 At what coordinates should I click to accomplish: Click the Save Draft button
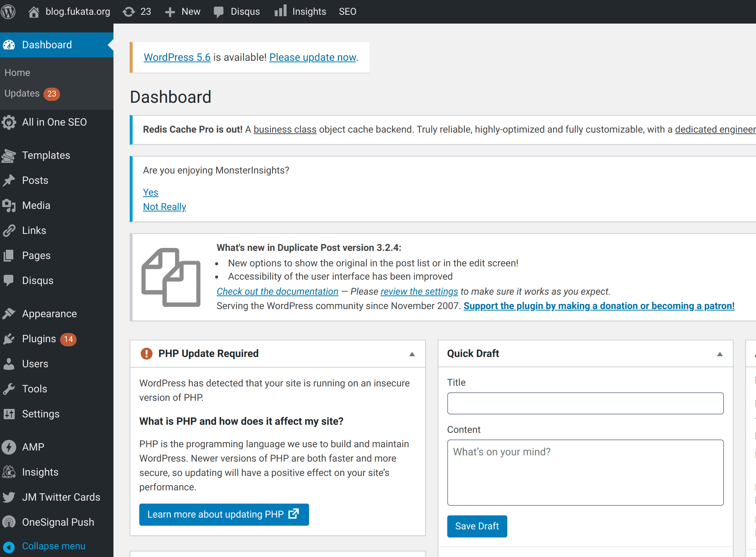(477, 526)
